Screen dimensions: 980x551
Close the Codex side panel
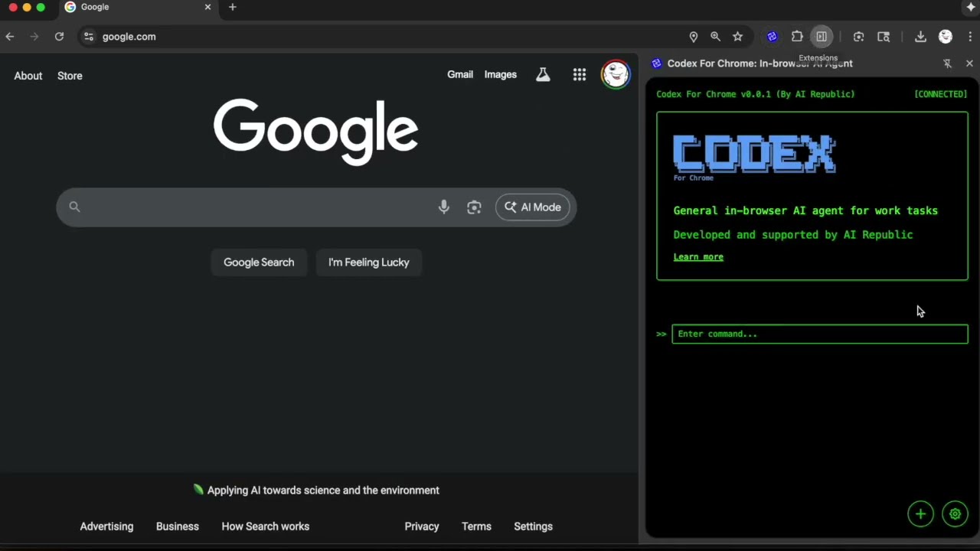[x=969, y=64]
